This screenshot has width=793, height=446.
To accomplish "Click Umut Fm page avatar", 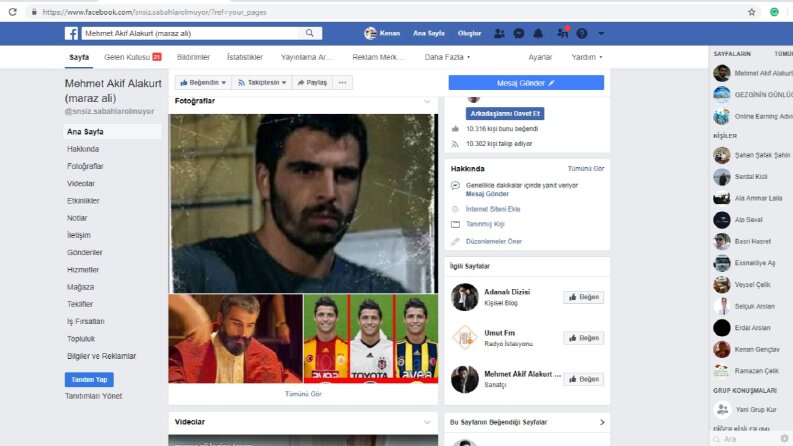I will click(464, 338).
